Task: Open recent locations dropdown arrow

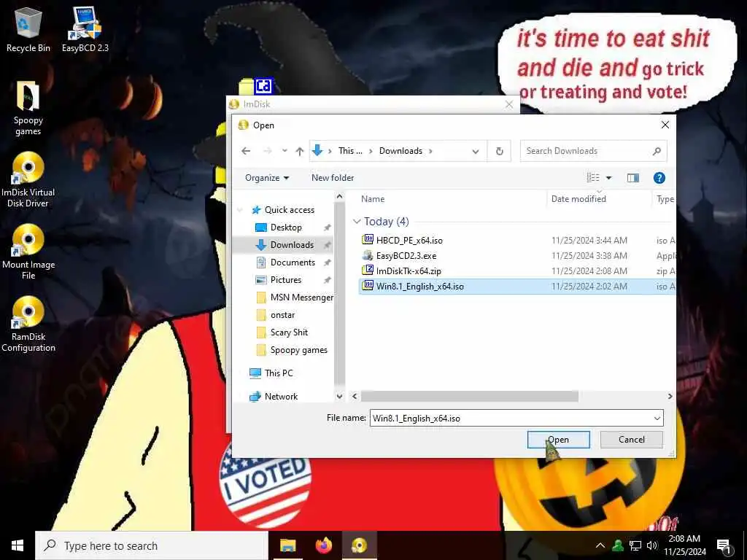Action: pos(285,151)
